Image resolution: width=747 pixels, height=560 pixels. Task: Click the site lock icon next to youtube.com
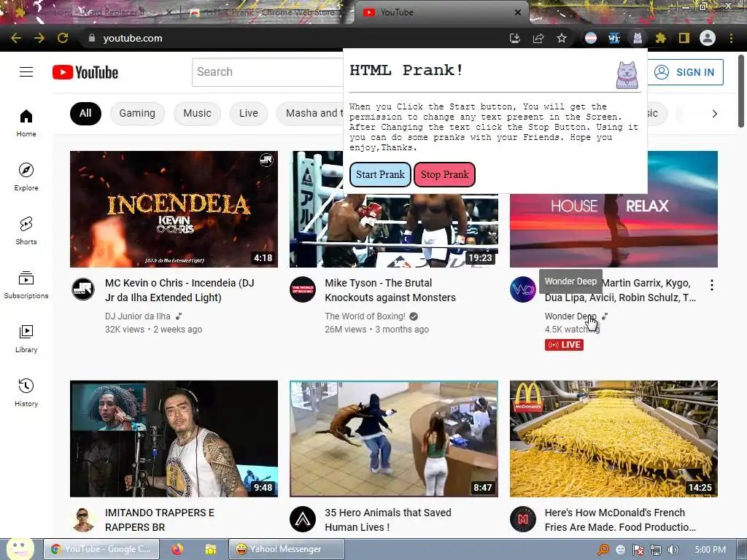point(92,38)
